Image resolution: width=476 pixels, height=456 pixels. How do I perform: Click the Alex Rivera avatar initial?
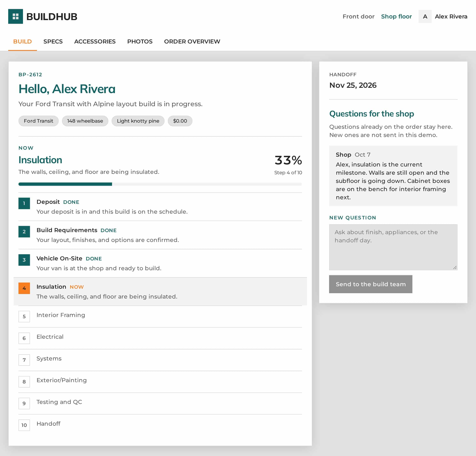coord(425,16)
